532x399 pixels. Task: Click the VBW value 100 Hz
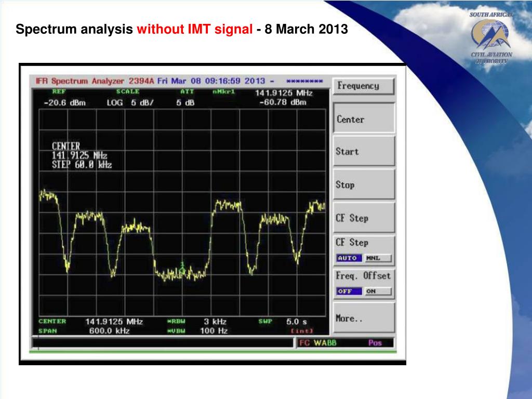tap(214, 331)
